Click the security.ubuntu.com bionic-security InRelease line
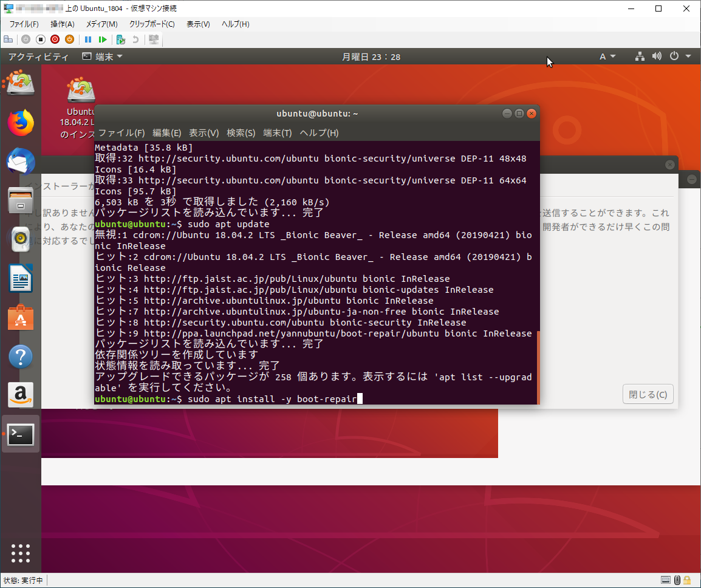The height and width of the screenshot is (588, 701). coord(280,323)
